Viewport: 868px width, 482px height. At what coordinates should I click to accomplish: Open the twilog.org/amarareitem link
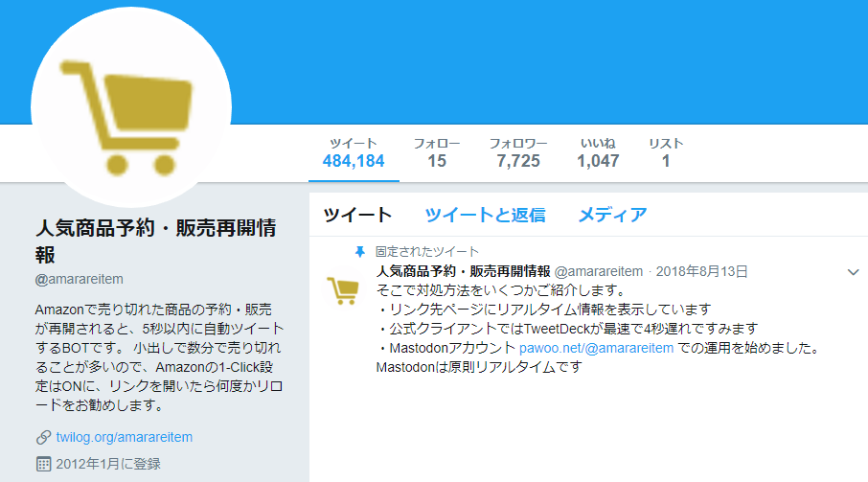coord(124,437)
